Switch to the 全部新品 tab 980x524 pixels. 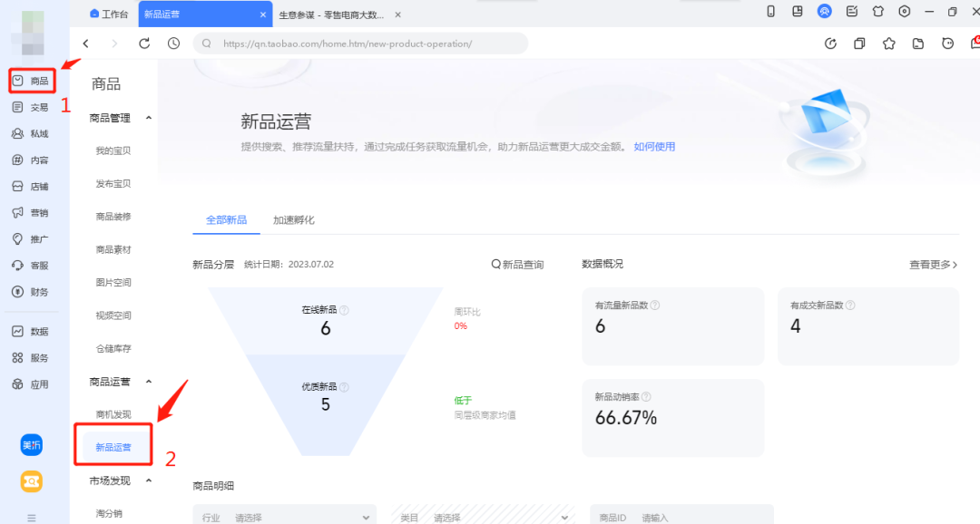click(x=226, y=219)
